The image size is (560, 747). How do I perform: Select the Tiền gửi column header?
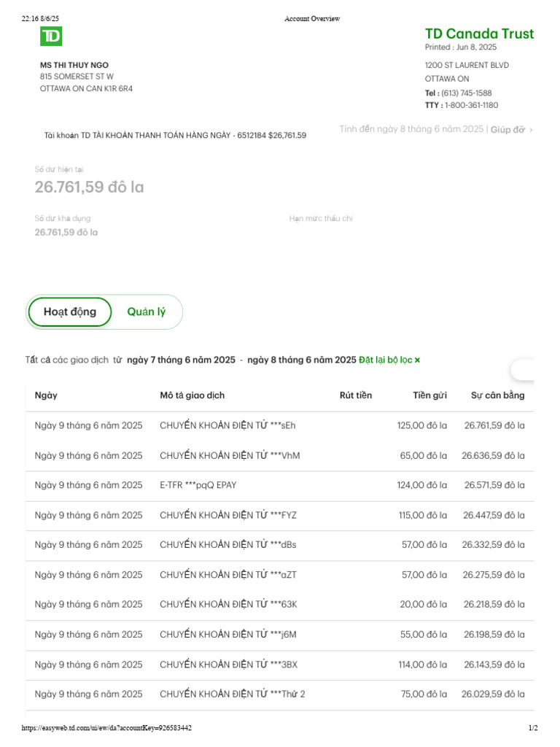429,395
